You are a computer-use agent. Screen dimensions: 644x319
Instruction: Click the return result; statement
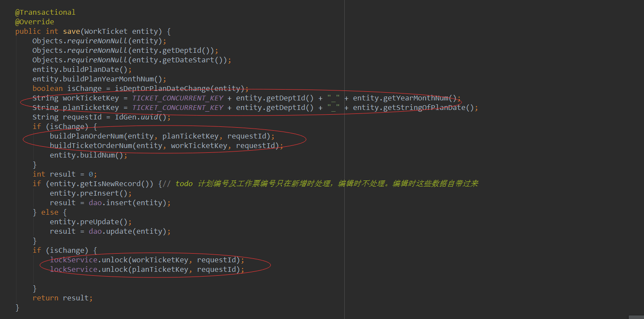pos(63,298)
